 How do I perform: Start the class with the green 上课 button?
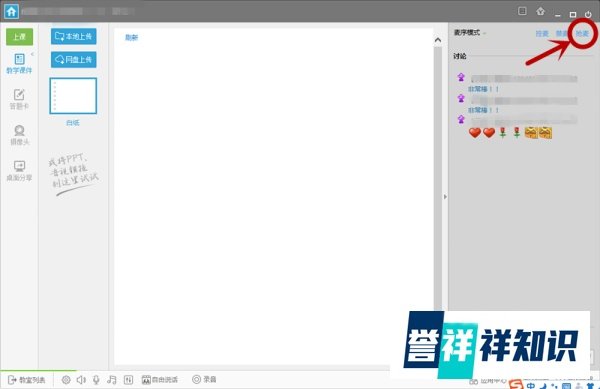pos(20,37)
